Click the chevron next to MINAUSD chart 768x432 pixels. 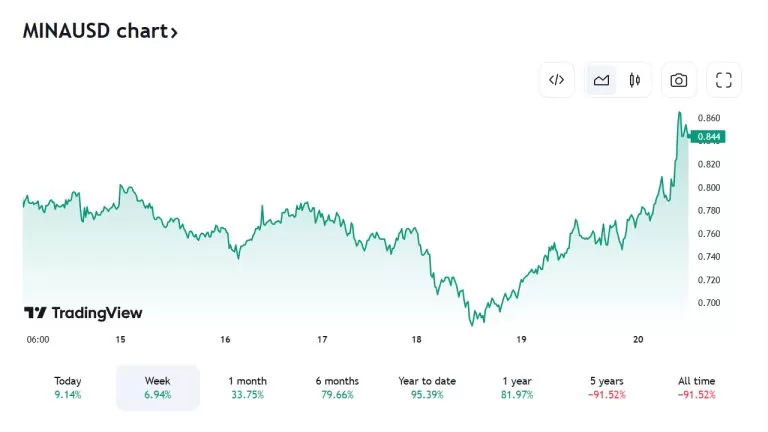point(174,32)
